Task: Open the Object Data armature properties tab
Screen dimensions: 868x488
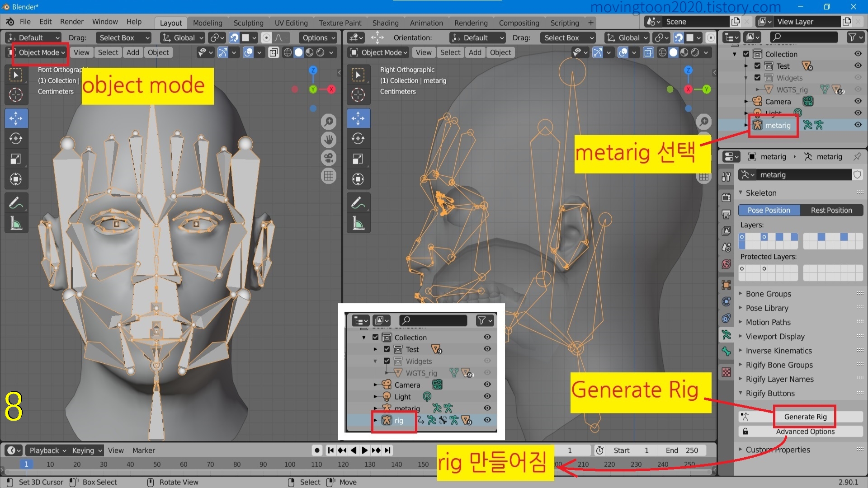Action: (726, 335)
